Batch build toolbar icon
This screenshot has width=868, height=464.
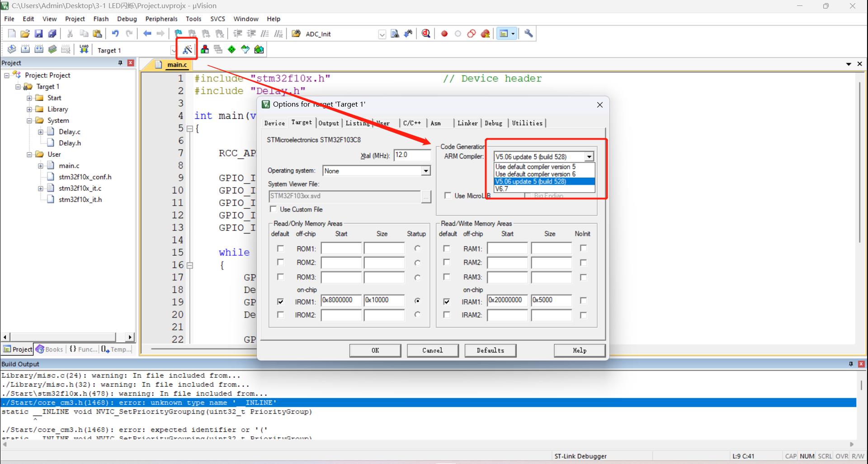pos(52,49)
